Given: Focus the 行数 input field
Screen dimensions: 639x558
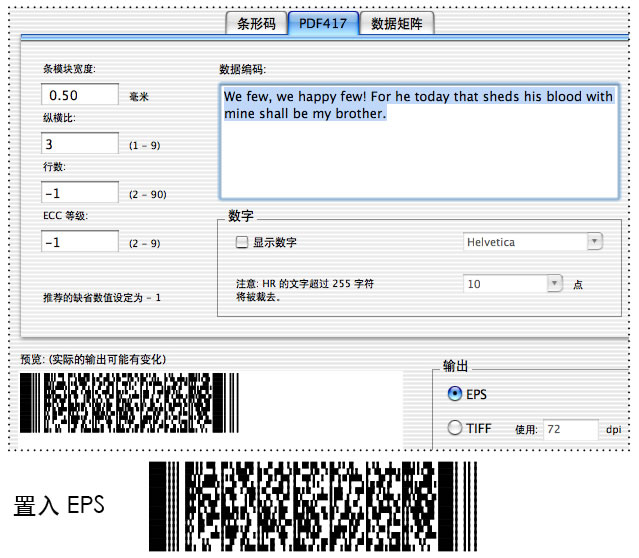Looking at the screenshot, I should (80, 192).
